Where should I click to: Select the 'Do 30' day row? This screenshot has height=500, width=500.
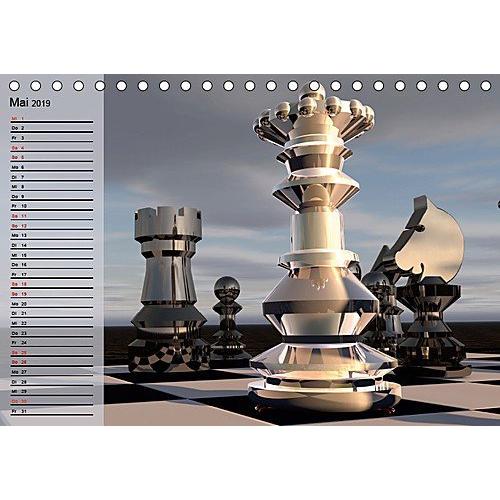click(x=52, y=402)
